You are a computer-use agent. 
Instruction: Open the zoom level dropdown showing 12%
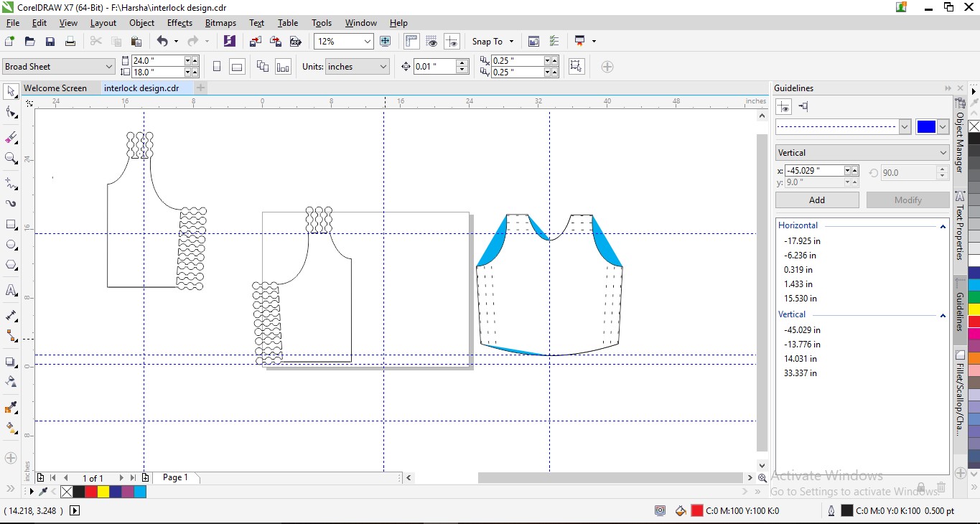367,42
